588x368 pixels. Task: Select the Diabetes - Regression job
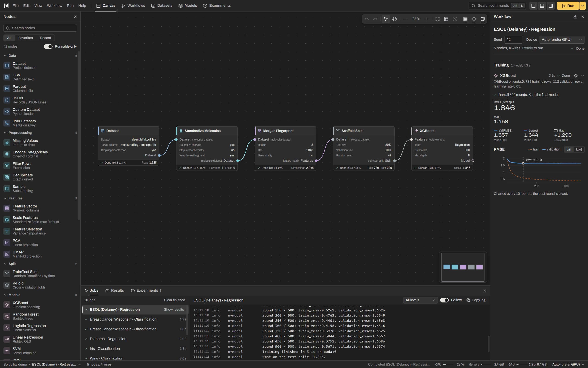[135, 339]
